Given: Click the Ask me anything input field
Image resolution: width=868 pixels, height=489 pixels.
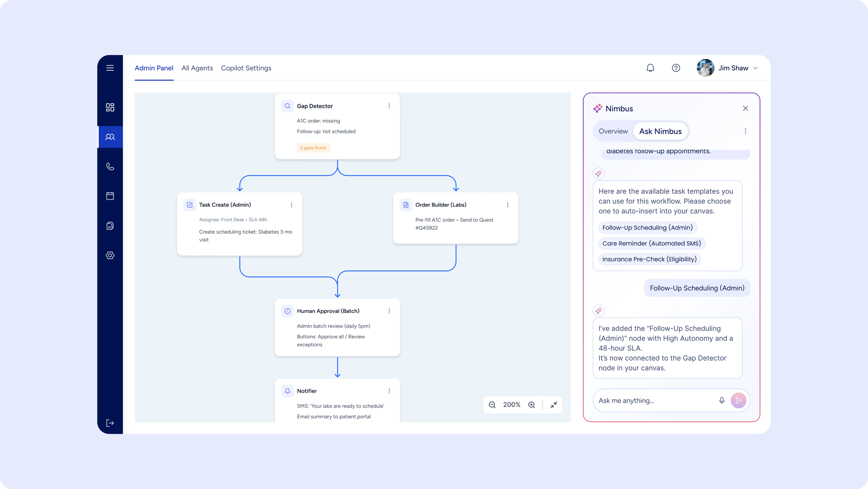Looking at the screenshot, I should click(x=654, y=400).
